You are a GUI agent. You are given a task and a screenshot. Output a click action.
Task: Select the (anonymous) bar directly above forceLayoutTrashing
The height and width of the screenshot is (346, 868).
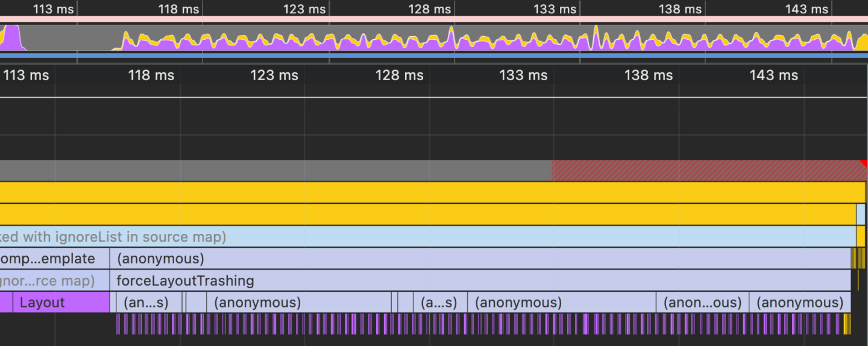tap(480, 259)
